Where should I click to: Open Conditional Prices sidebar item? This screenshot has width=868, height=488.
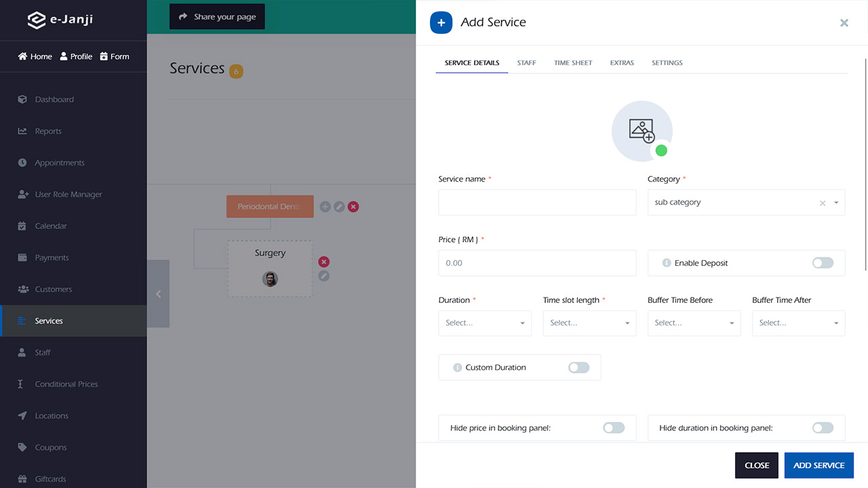(73, 384)
